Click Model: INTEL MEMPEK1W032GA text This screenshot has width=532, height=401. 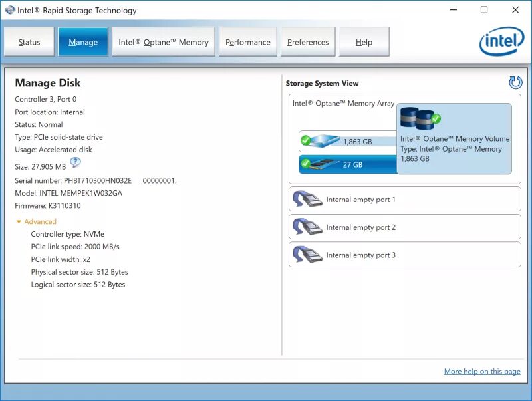pyautogui.click(x=68, y=193)
